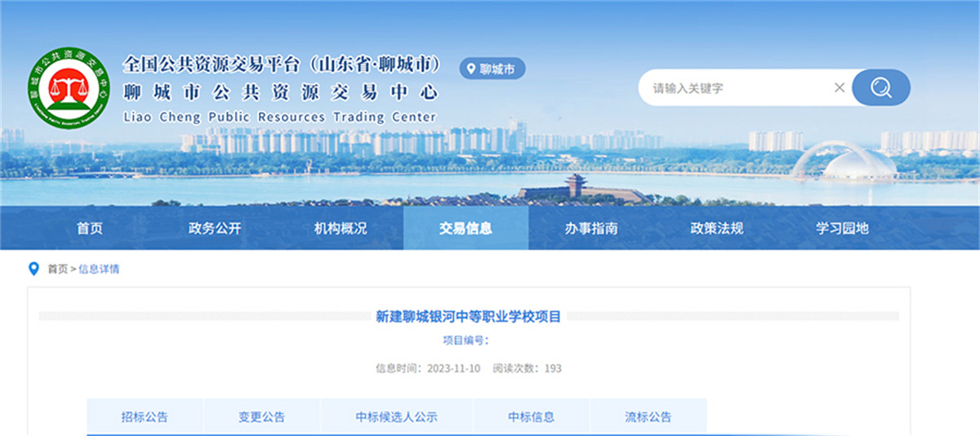Image resolution: width=980 pixels, height=436 pixels.
Task: Click the magnifying glass search icon
Action: (x=880, y=87)
